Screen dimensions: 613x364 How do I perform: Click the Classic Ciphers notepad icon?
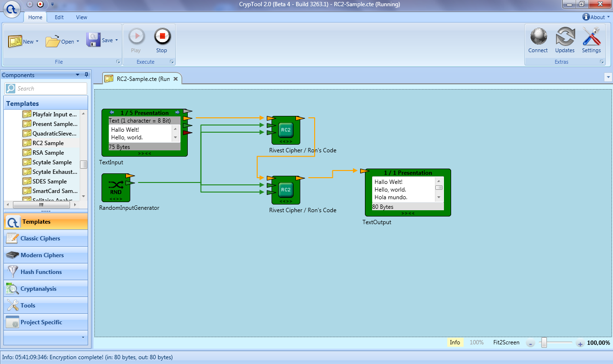[x=12, y=239]
